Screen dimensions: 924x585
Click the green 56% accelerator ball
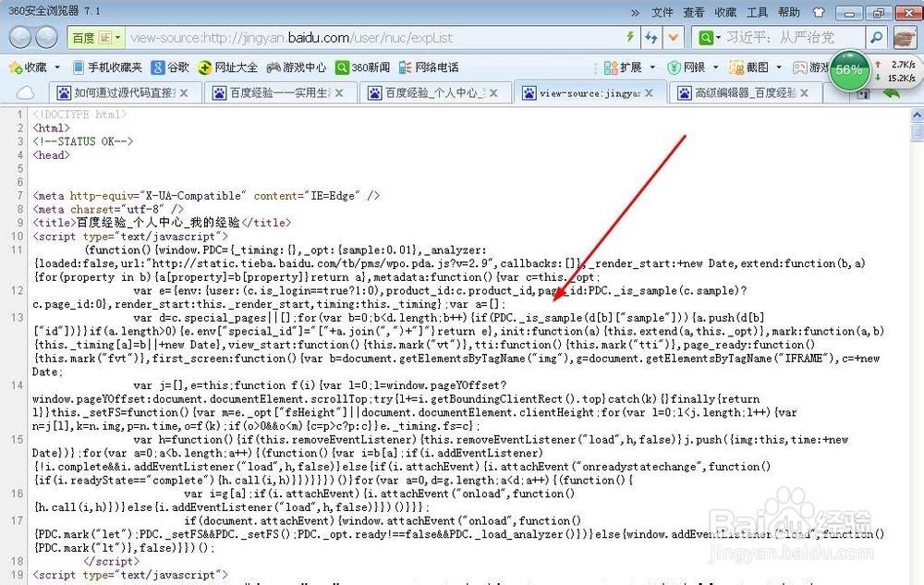click(x=848, y=70)
